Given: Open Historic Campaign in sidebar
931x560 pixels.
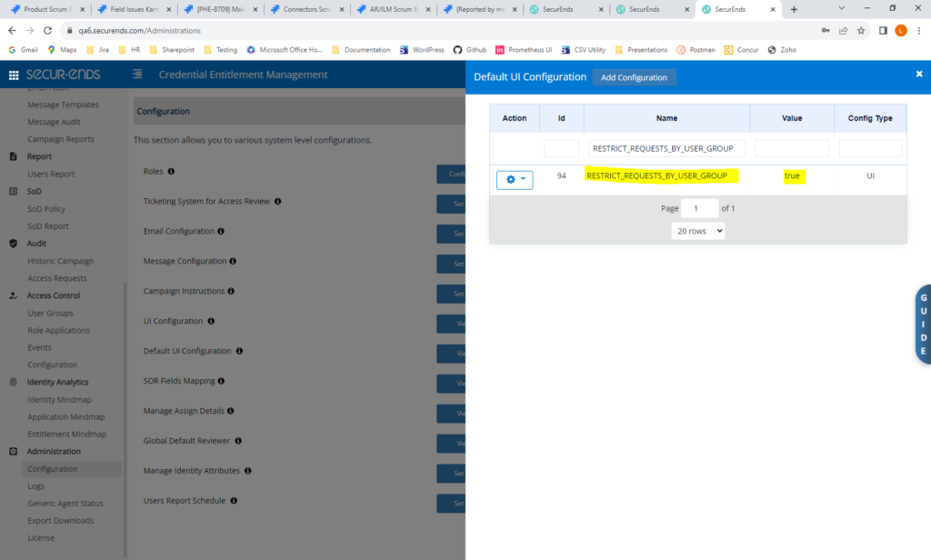Looking at the screenshot, I should click(61, 261).
